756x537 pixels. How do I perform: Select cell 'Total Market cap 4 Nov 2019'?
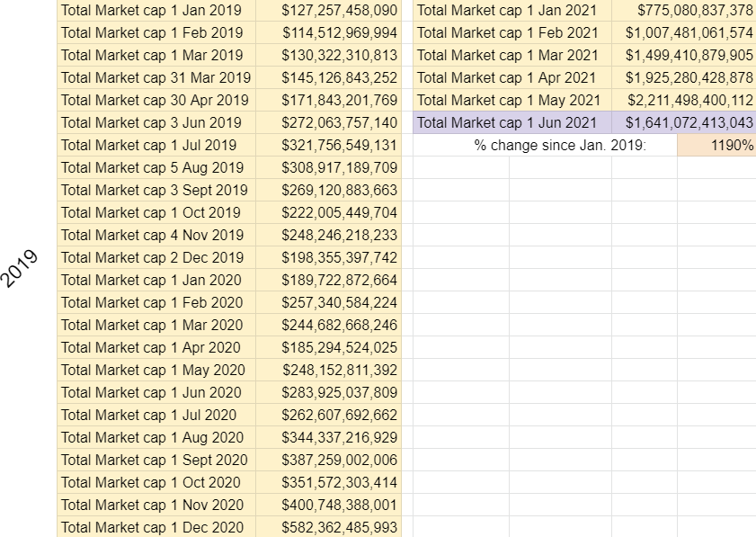point(156,235)
